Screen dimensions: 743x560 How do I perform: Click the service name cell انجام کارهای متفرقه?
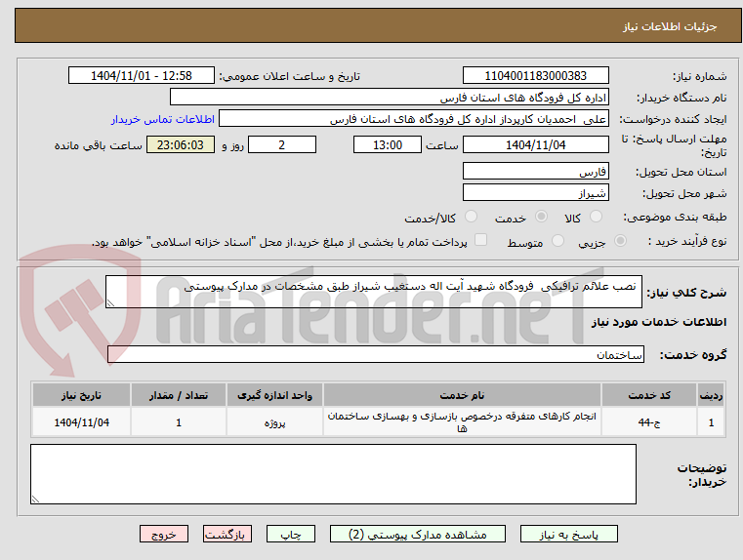pos(462,422)
